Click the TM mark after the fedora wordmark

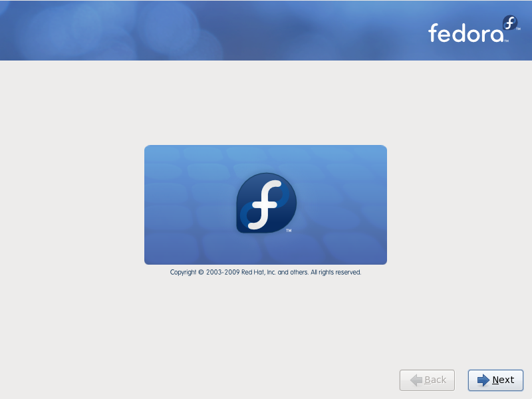click(506, 41)
